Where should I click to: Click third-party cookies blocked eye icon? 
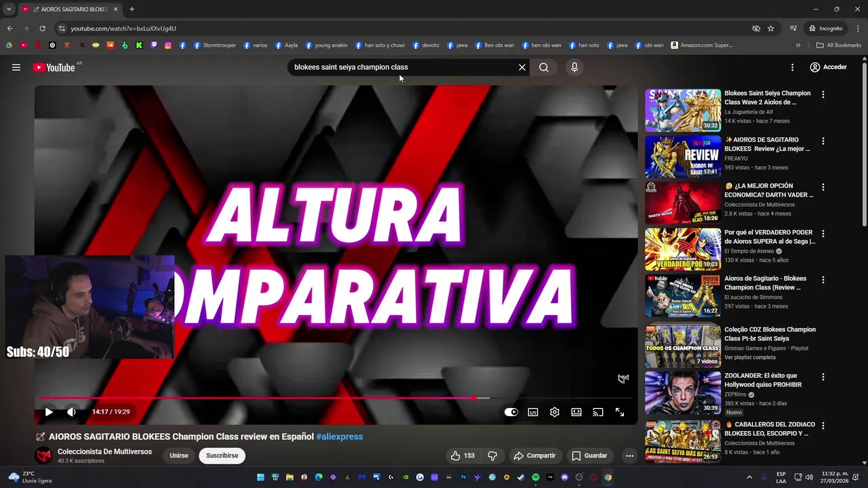tap(756, 28)
